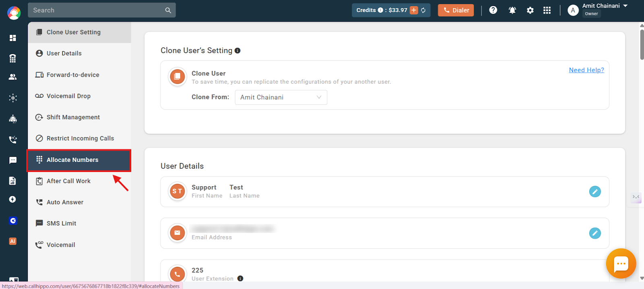Click the user avatar letter A
The height and width of the screenshot is (289, 644).
point(573,10)
